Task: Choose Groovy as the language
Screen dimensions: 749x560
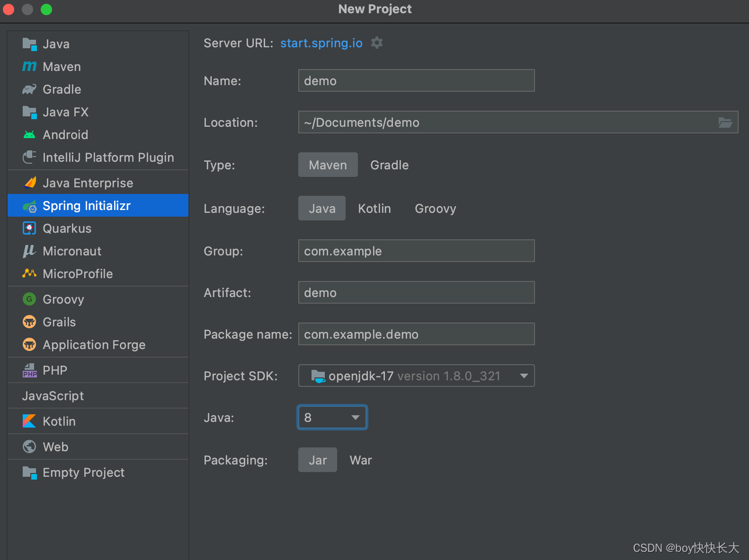Action: [435, 208]
